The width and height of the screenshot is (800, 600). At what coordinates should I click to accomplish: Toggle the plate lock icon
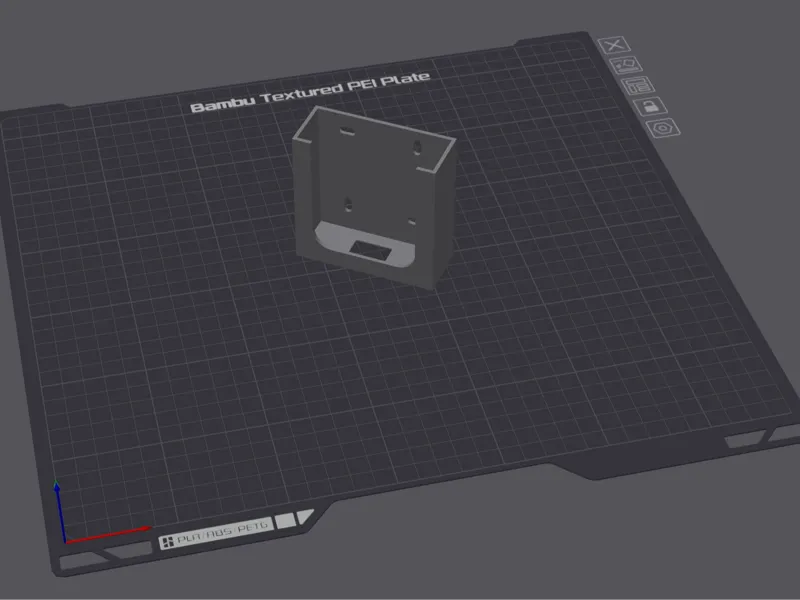651,107
